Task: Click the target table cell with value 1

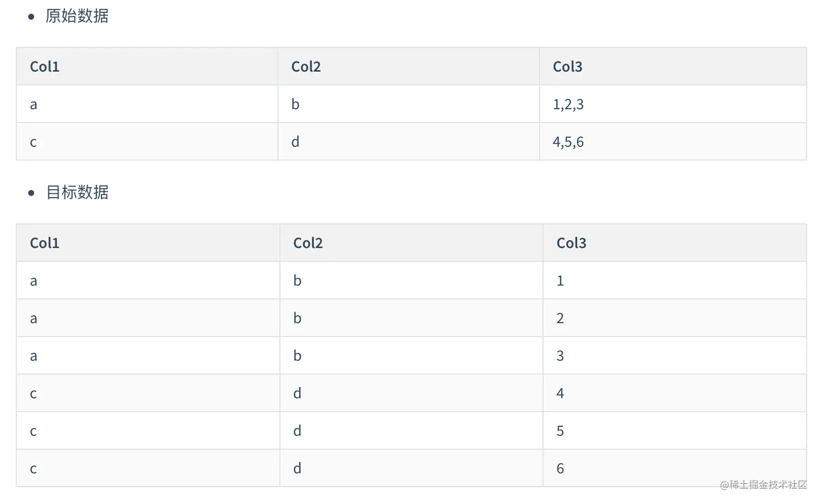Action: pyautogui.click(x=675, y=280)
